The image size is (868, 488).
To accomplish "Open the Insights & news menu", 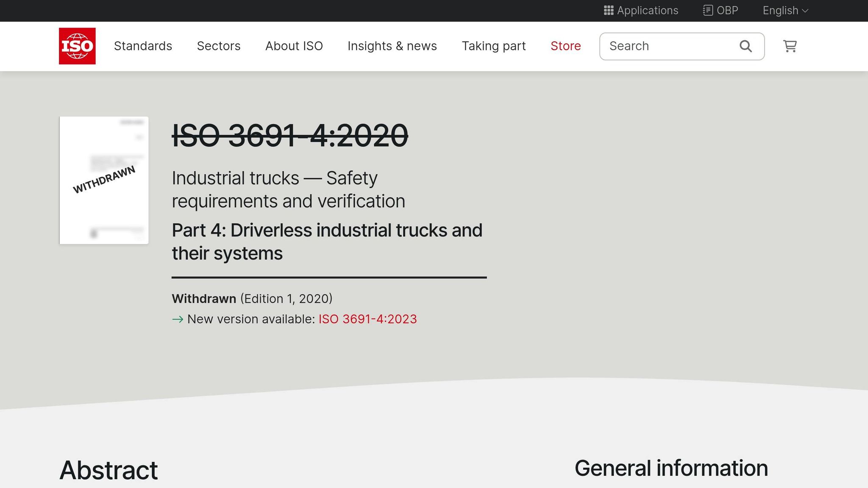I will click(x=392, y=46).
